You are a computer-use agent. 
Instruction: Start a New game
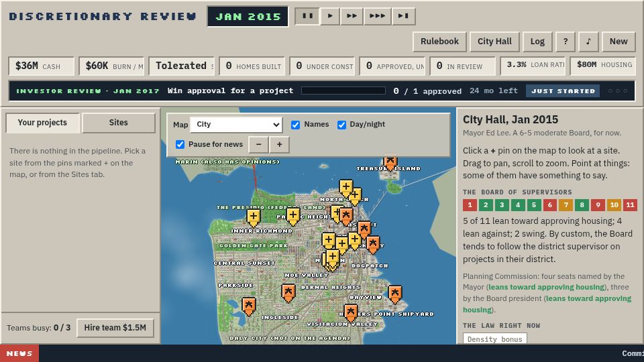pyautogui.click(x=619, y=42)
